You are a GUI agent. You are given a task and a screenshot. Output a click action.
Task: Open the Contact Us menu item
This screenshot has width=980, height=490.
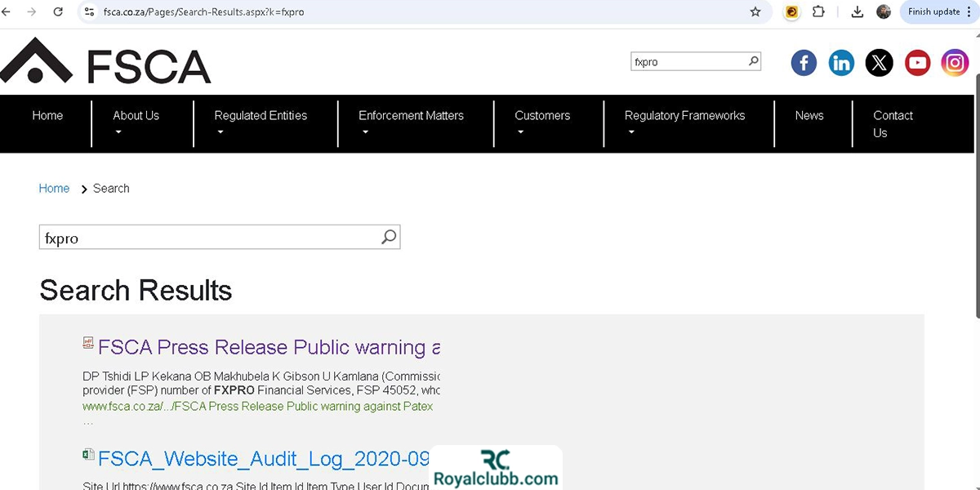coord(893,123)
